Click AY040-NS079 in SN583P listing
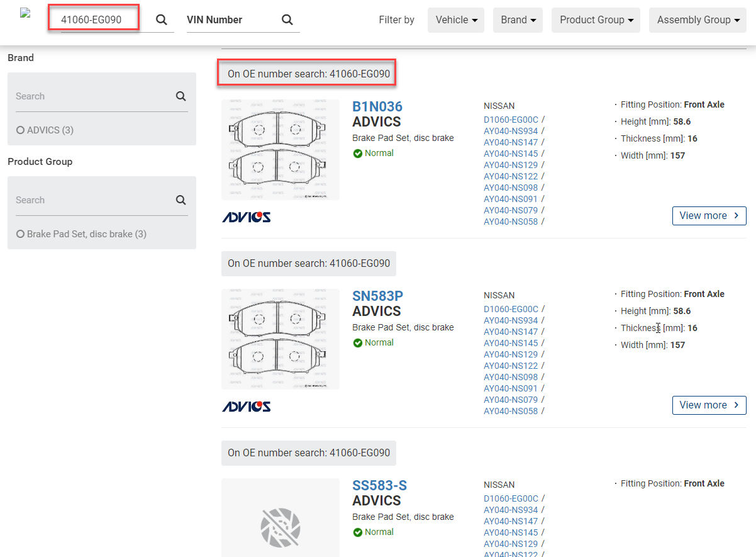 (x=511, y=400)
